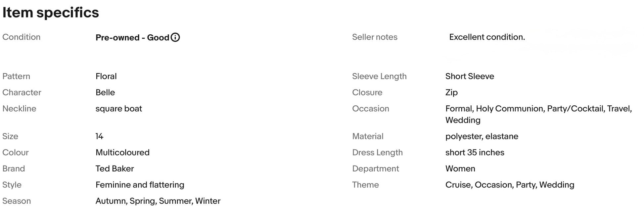Screen dimensions: 644x213
Task: Click the short 35 inches value
Action: pos(475,153)
